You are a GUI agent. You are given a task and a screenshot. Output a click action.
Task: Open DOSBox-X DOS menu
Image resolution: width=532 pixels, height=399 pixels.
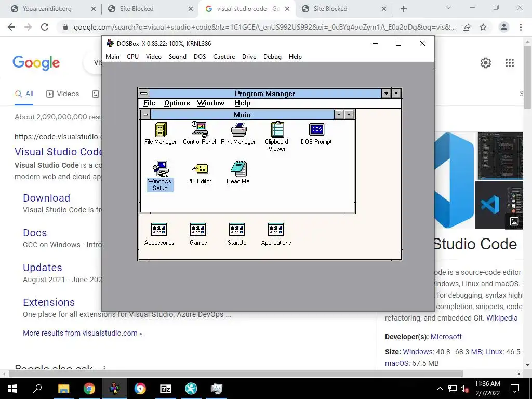click(x=200, y=57)
